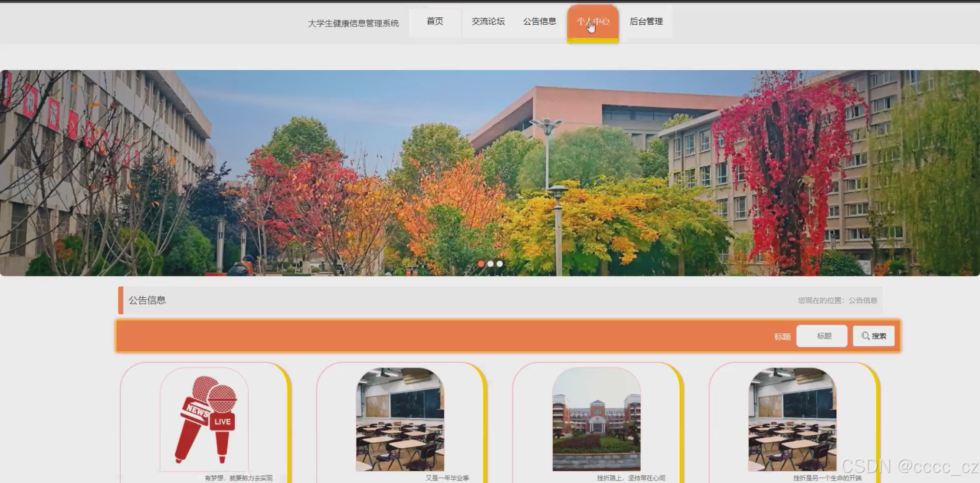Open the school building announcement image

(x=597, y=419)
